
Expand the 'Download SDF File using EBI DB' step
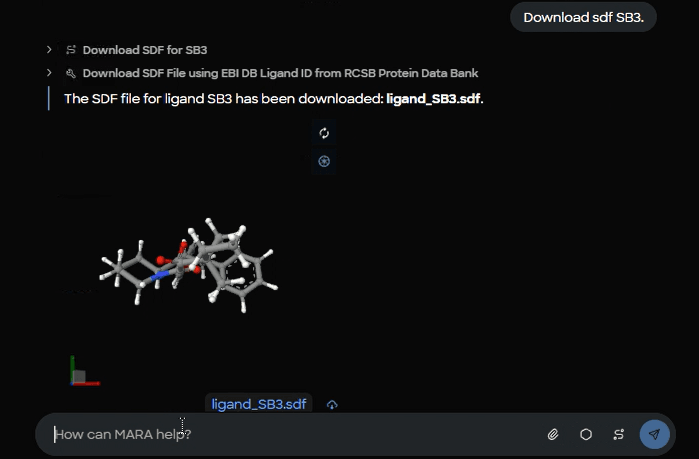pyautogui.click(x=49, y=73)
